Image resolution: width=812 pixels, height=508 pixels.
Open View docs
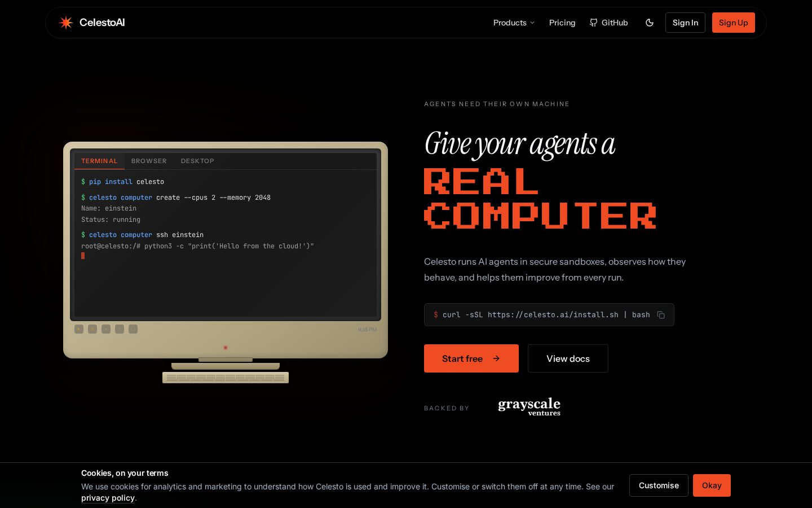pyautogui.click(x=568, y=358)
